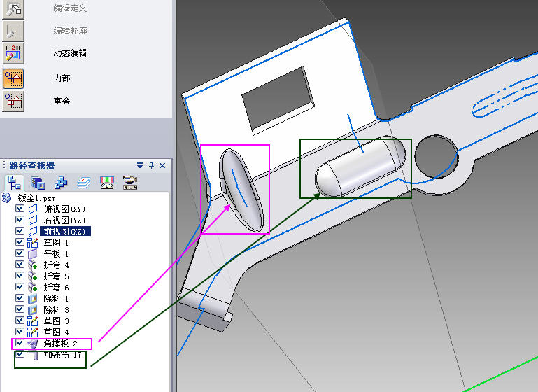538x392 pixels.
Task: Activate the 内部 (Interior) selection icon
Action: click(13, 78)
